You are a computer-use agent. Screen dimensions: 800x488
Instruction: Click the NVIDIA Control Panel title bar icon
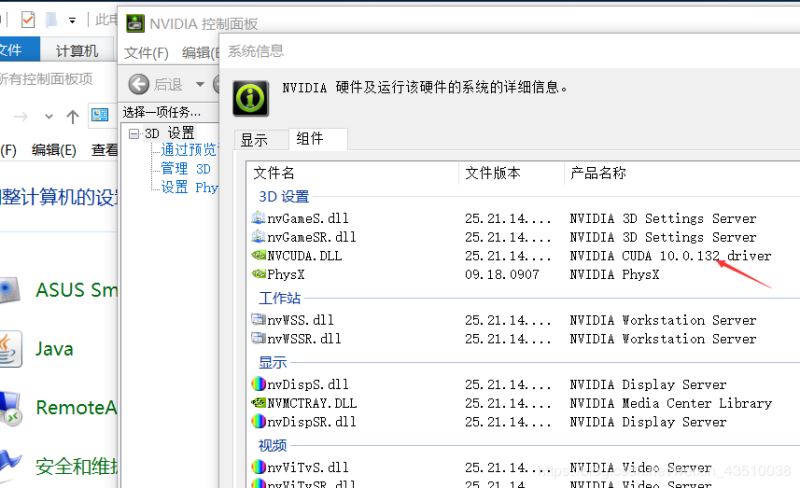(x=135, y=23)
